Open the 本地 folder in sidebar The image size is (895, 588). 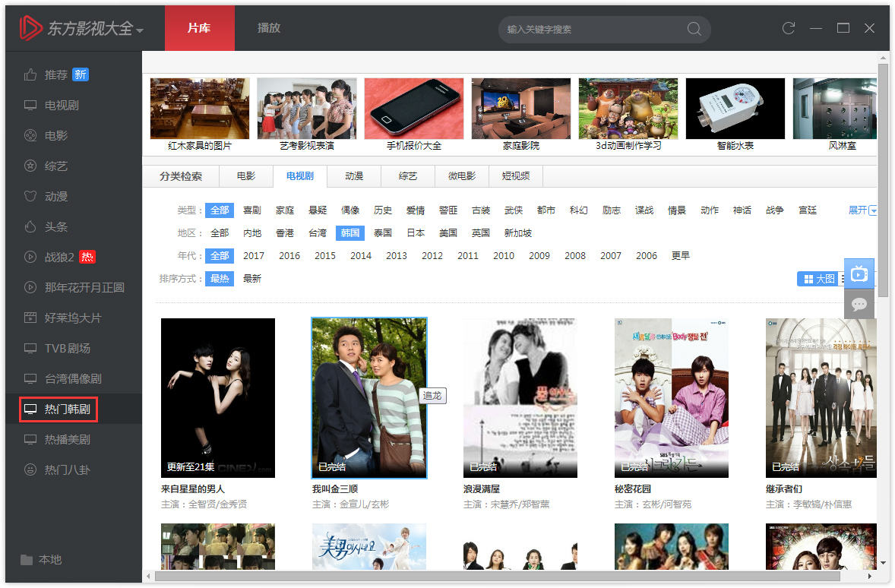coord(49,559)
